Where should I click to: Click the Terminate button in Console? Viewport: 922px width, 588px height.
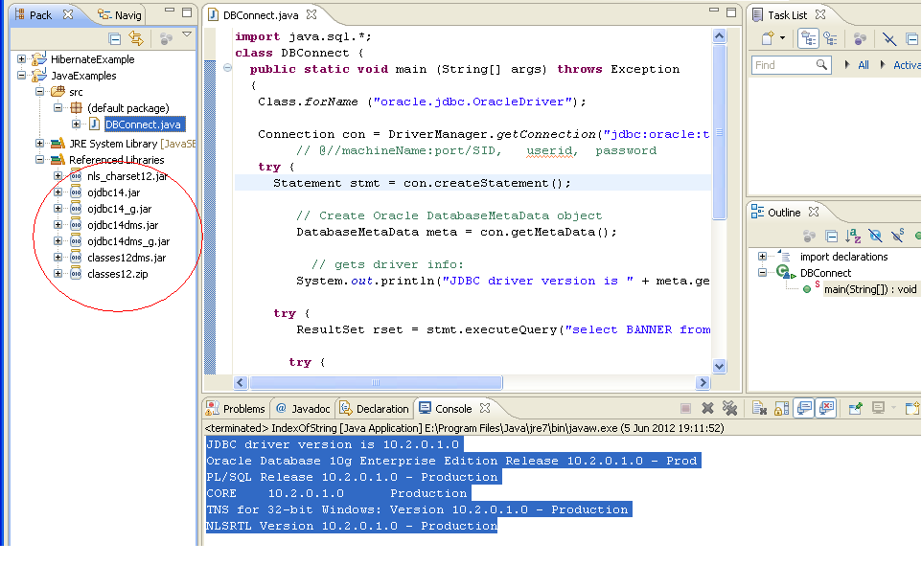click(685, 408)
